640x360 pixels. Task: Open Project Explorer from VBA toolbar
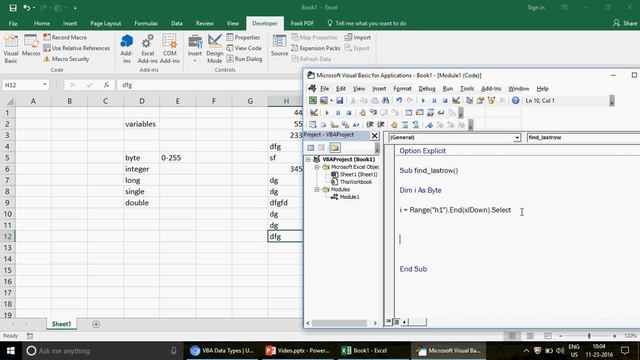click(x=469, y=100)
